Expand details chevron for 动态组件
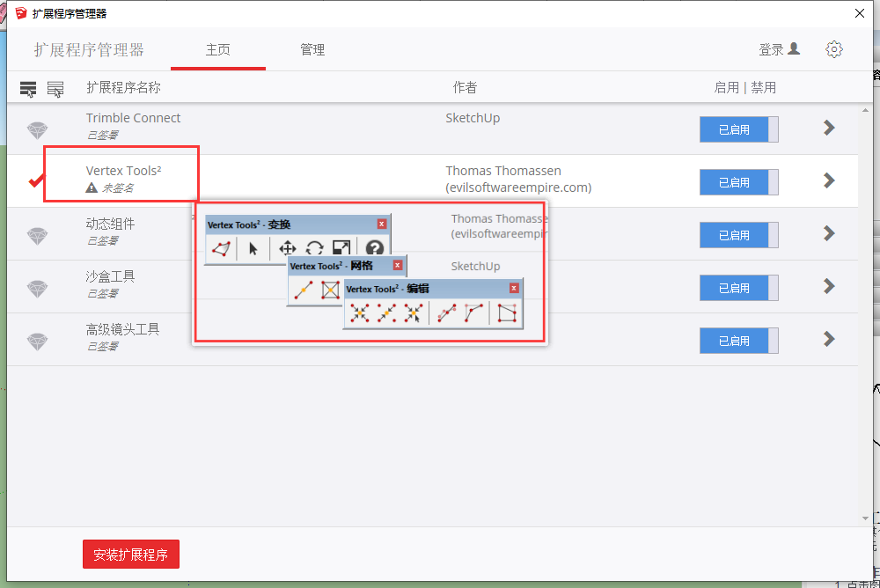The image size is (880, 588). point(829,233)
